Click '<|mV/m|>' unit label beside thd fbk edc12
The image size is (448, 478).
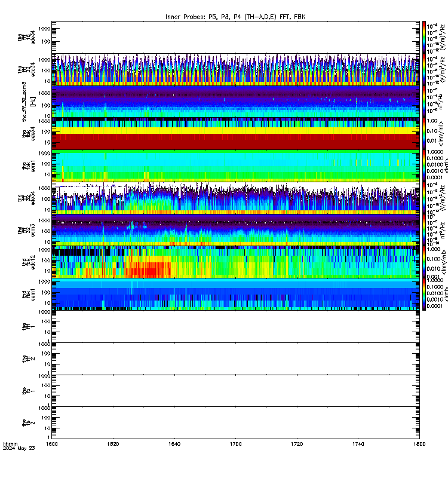tap(443, 262)
